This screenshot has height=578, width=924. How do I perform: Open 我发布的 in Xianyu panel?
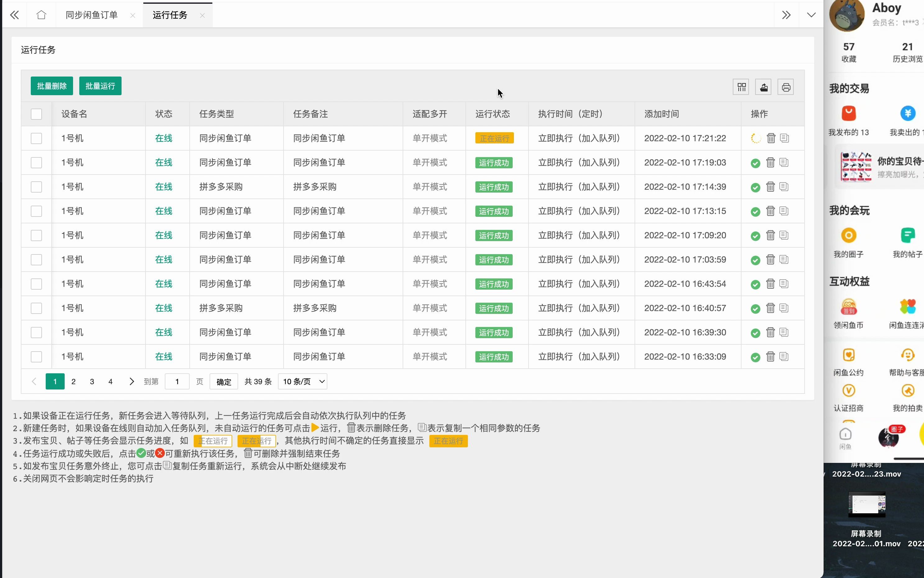coord(848,121)
